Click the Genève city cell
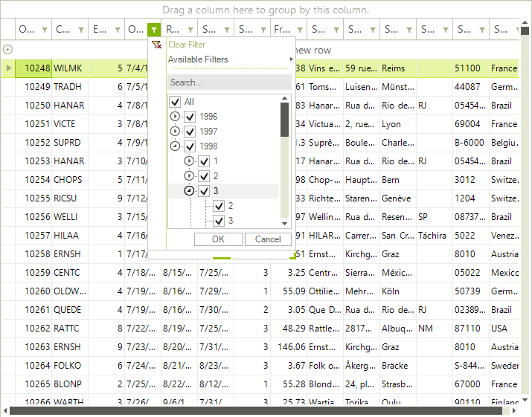 click(x=398, y=198)
